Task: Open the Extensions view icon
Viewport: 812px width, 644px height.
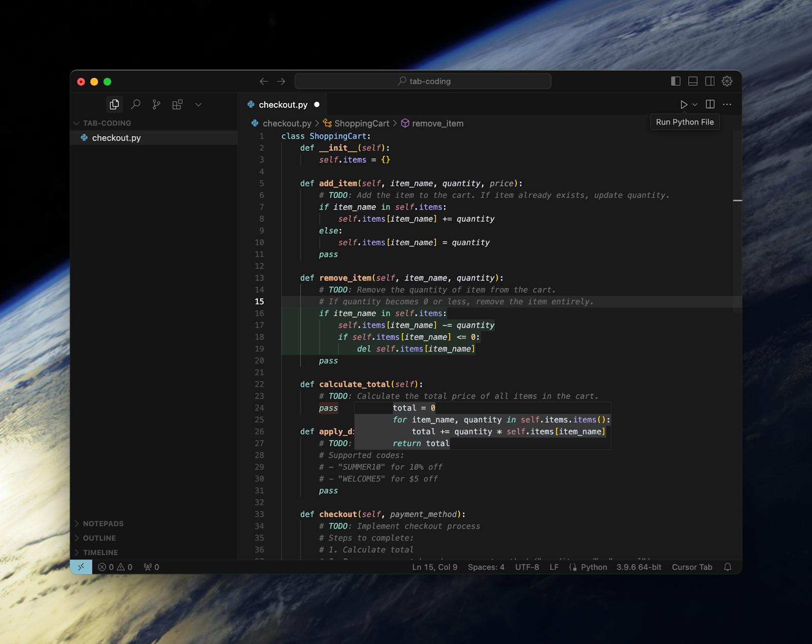Action: (177, 105)
